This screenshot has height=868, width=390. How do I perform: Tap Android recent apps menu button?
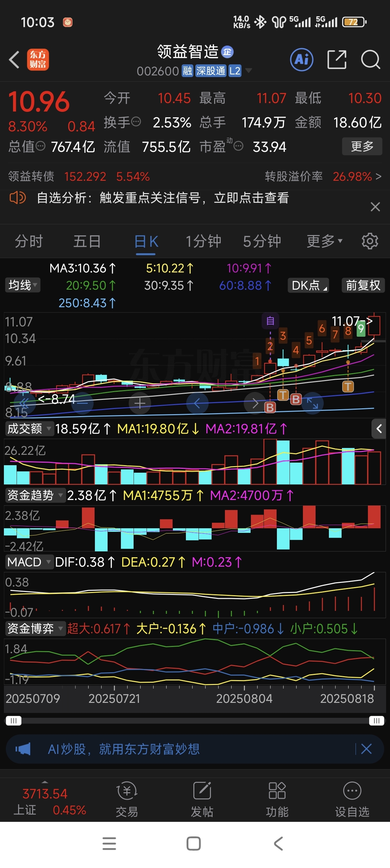click(109, 843)
